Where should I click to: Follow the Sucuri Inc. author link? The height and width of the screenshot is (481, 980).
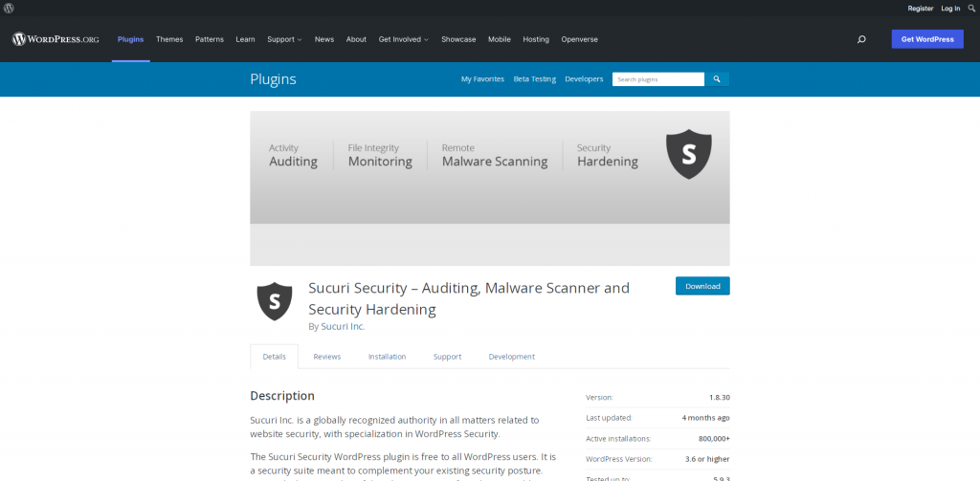click(343, 326)
